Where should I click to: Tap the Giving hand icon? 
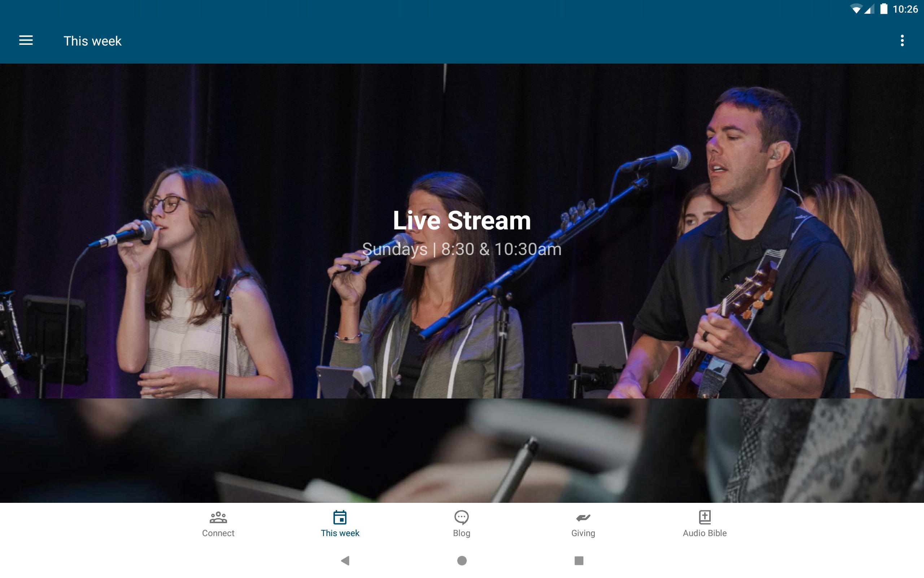coord(583,518)
